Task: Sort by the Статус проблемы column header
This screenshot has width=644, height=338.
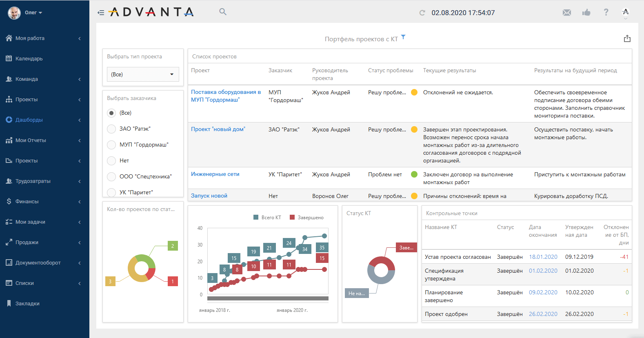Action: tap(391, 70)
